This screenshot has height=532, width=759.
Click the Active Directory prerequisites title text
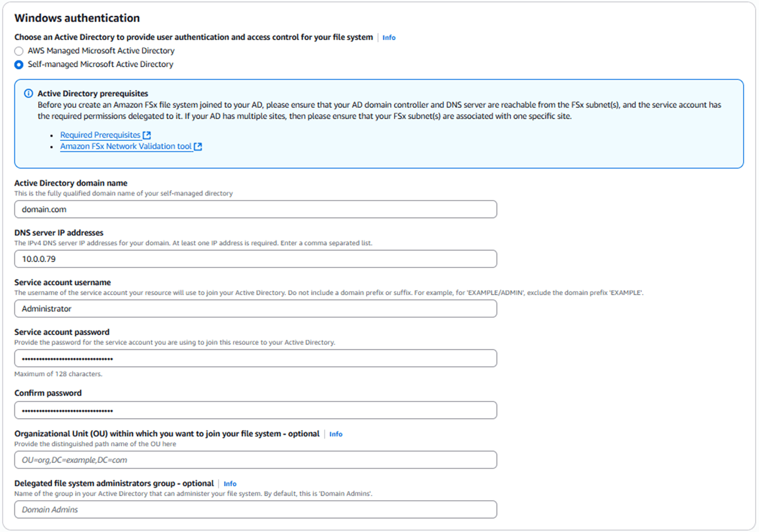pyautogui.click(x=92, y=93)
